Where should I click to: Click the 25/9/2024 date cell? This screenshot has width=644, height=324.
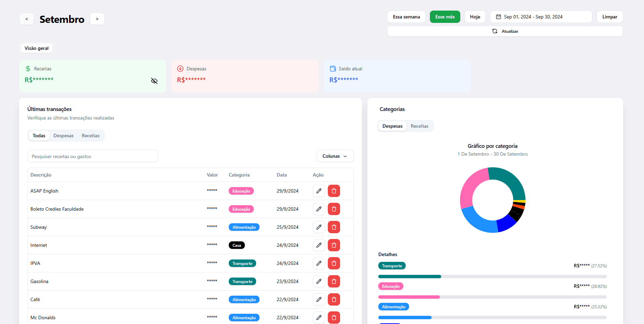[288, 227]
